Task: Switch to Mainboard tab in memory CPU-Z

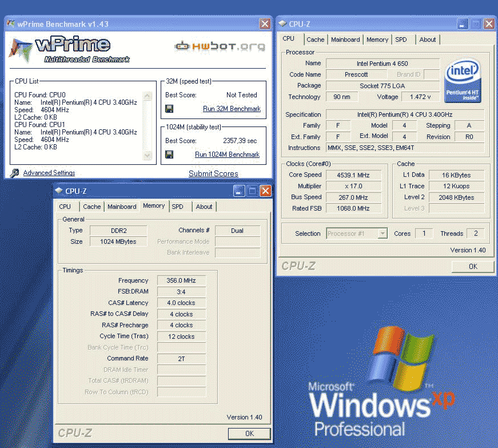Action: (122, 207)
